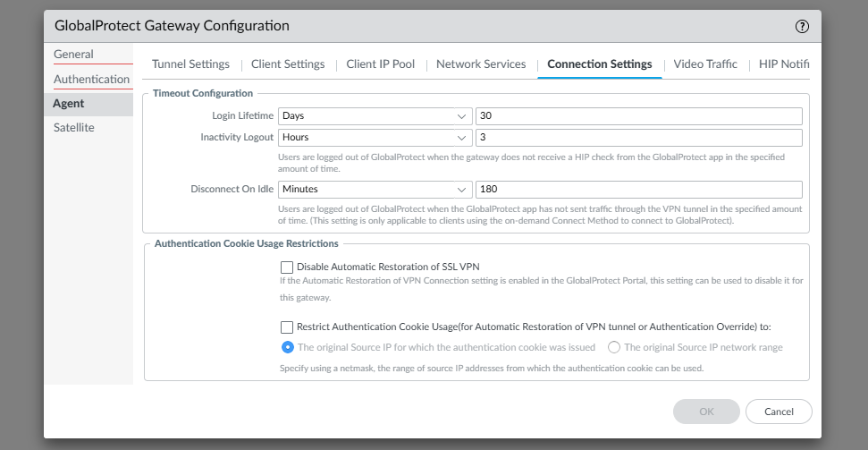Open the Authentication side tab

(x=91, y=80)
